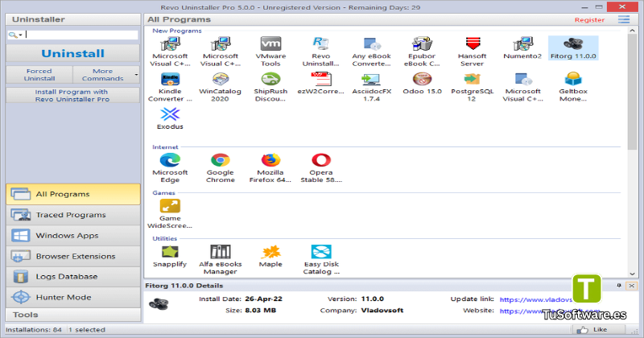The height and width of the screenshot is (338, 644).
Task: Expand the Tools section
Action: pyautogui.click(x=73, y=315)
